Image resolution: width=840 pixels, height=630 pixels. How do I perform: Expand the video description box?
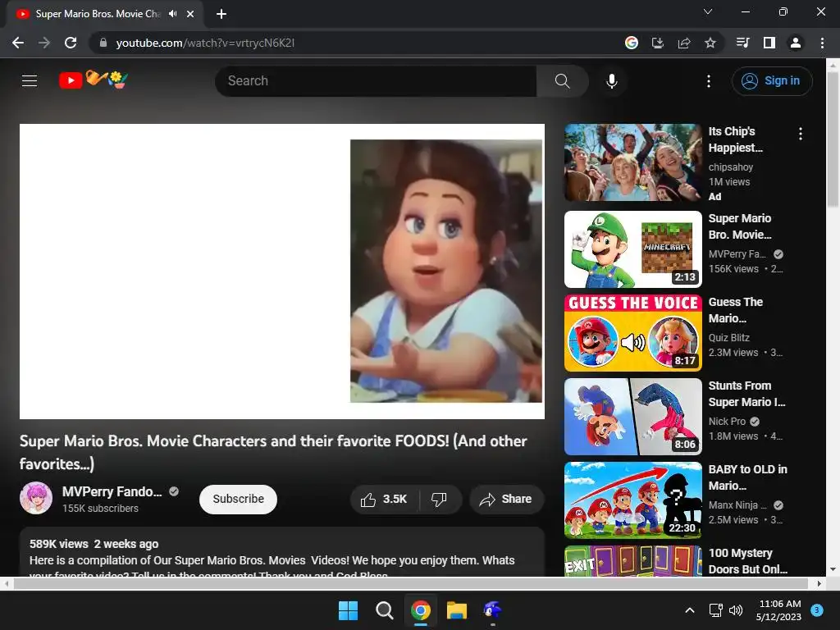pos(282,552)
